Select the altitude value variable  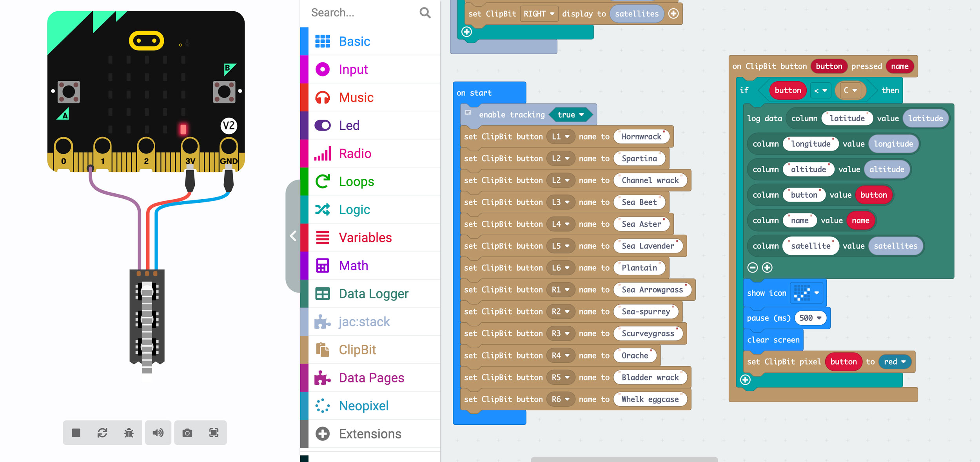pyautogui.click(x=887, y=169)
